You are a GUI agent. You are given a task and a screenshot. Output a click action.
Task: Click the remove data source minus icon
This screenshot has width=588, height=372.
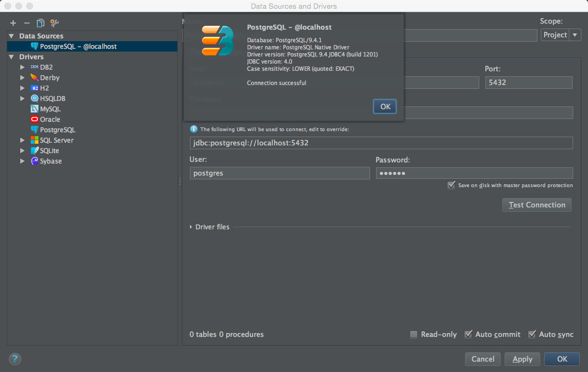point(26,23)
